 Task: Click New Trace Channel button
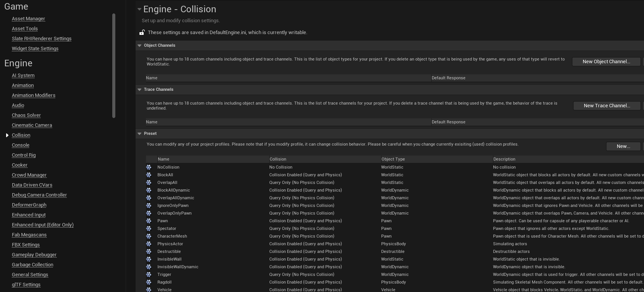(x=607, y=106)
